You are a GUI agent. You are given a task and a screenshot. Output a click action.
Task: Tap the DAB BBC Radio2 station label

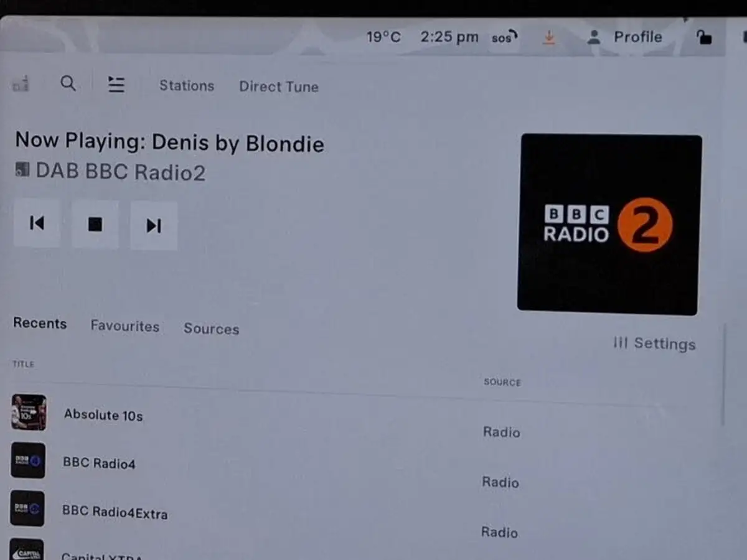tap(121, 172)
